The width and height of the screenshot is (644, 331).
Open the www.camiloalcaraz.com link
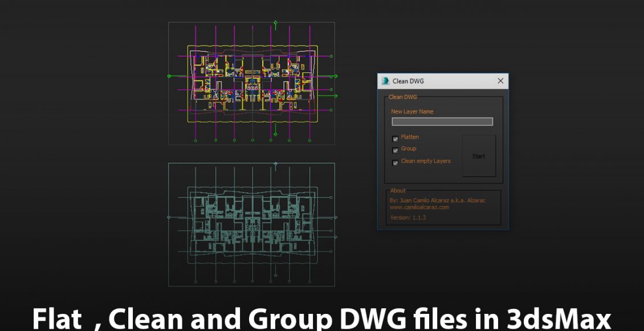(x=419, y=207)
